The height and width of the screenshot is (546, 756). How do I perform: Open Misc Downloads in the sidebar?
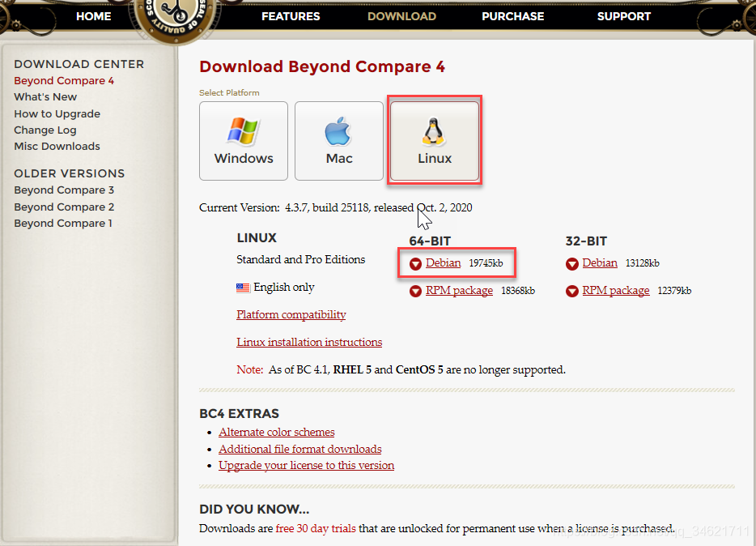click(x=57, y=146)
